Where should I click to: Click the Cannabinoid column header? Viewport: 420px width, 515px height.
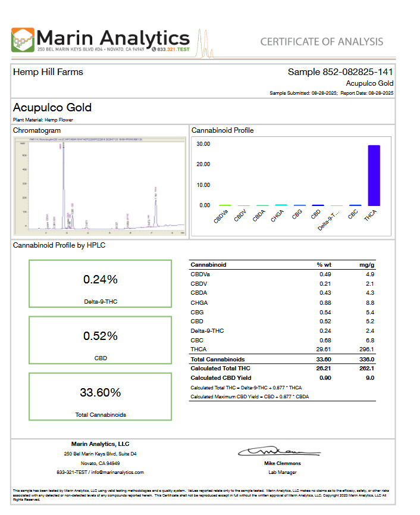point(208,264)
